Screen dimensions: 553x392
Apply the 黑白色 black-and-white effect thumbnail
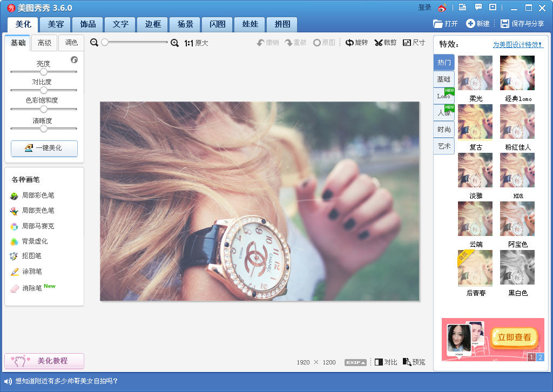pyautogui.click(x=517, y=268)
